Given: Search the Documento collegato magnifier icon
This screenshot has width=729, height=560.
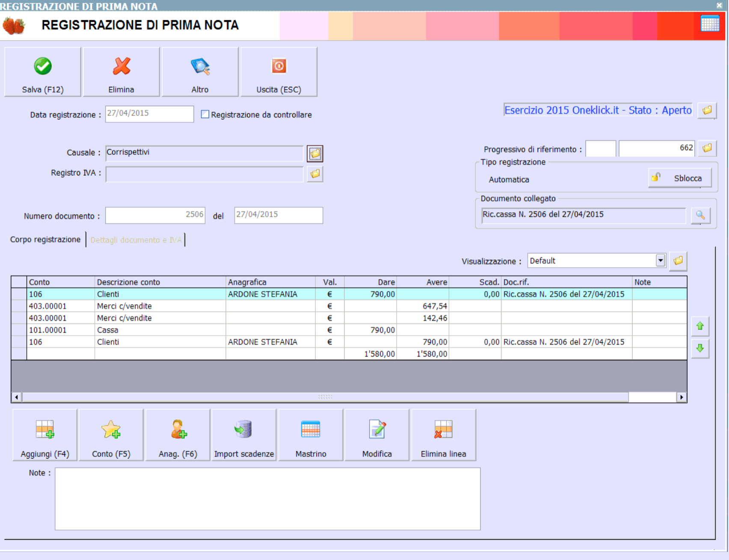Looking at the screenshot, I should click(700, 215).
